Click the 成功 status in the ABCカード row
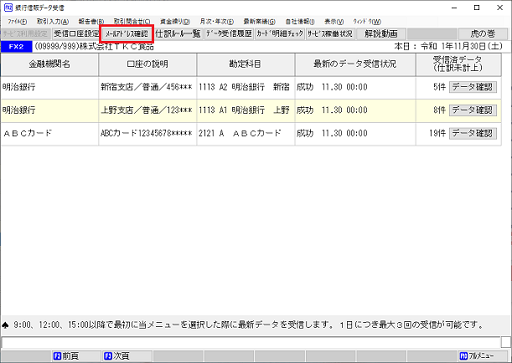Screen dimensions: 512x363 pos(305,133)
